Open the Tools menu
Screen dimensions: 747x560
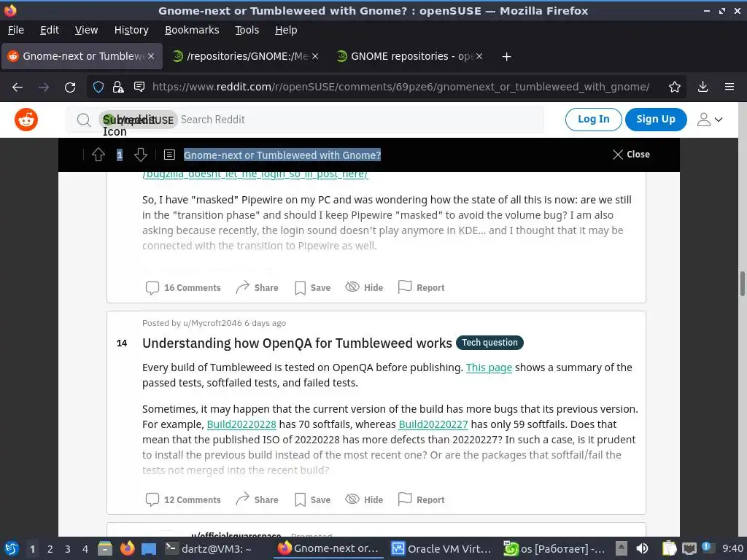[x=247, y=30]
